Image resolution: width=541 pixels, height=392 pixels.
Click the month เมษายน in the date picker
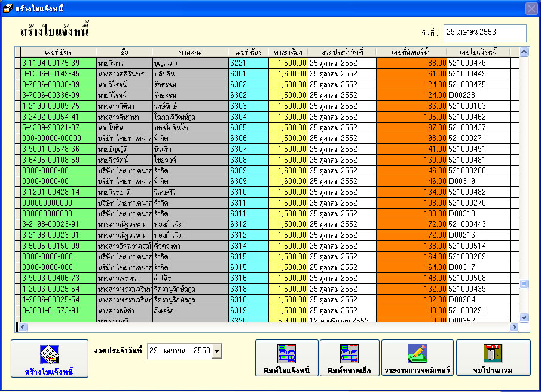175,351
